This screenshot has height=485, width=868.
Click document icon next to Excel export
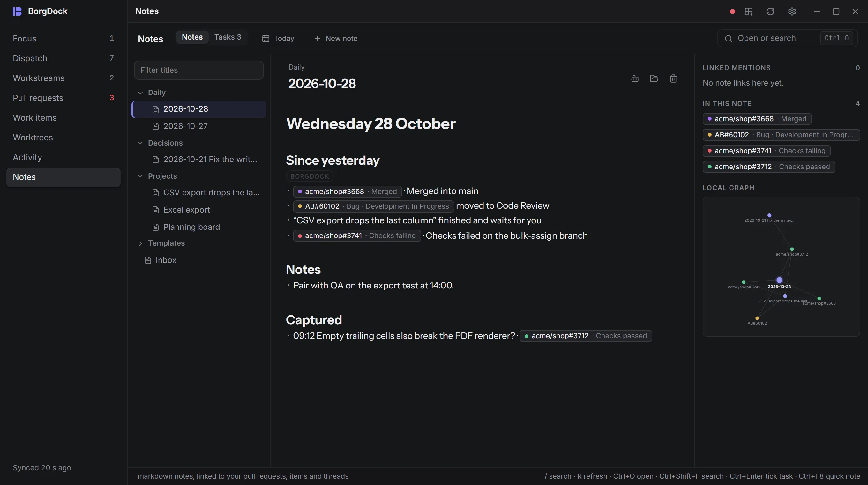click(x=156, y=210)
